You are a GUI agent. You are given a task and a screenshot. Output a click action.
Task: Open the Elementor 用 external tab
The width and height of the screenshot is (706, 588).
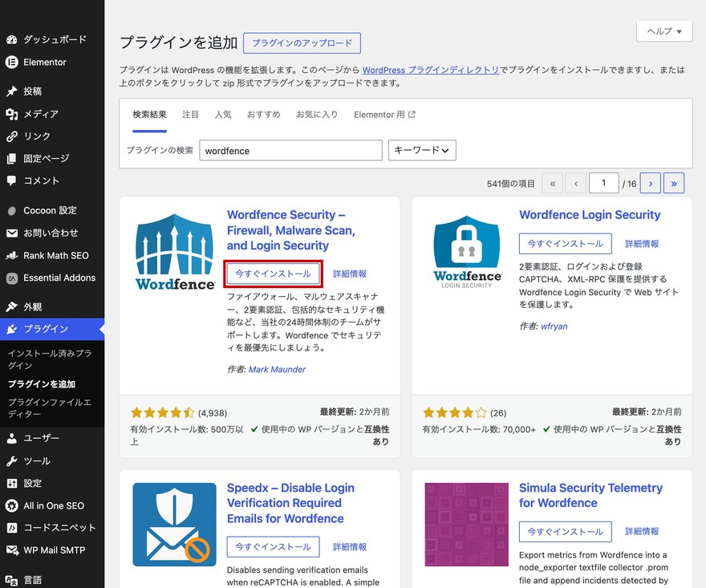click(x=384, y=115)
